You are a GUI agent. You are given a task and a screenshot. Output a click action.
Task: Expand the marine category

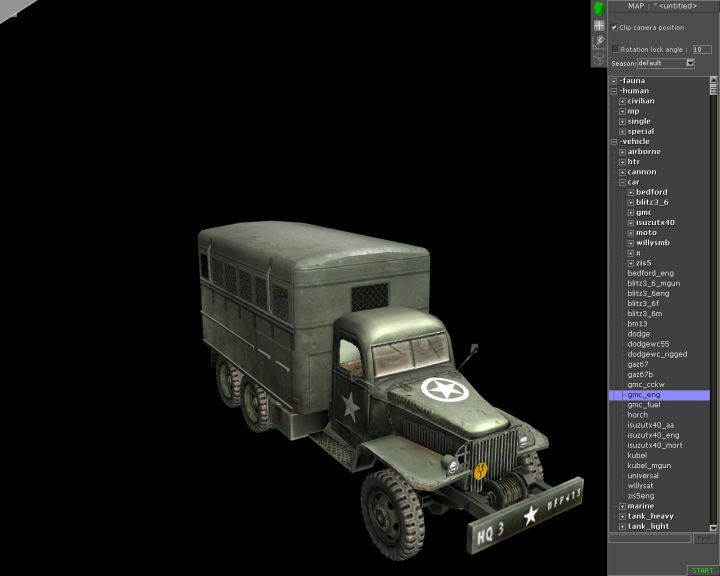(622, 506)
